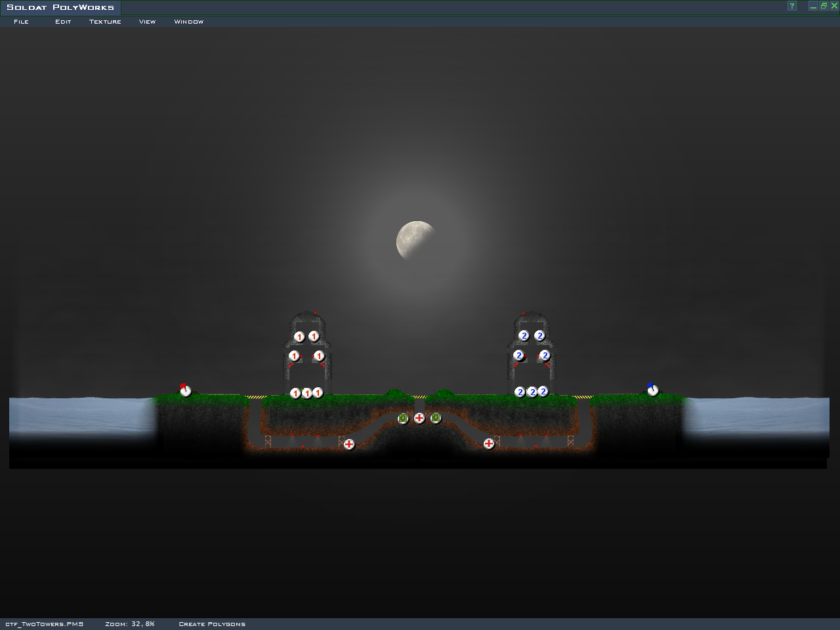Pick the medikit in the left tunnel

pyautogui.click(x=349, y=444)
